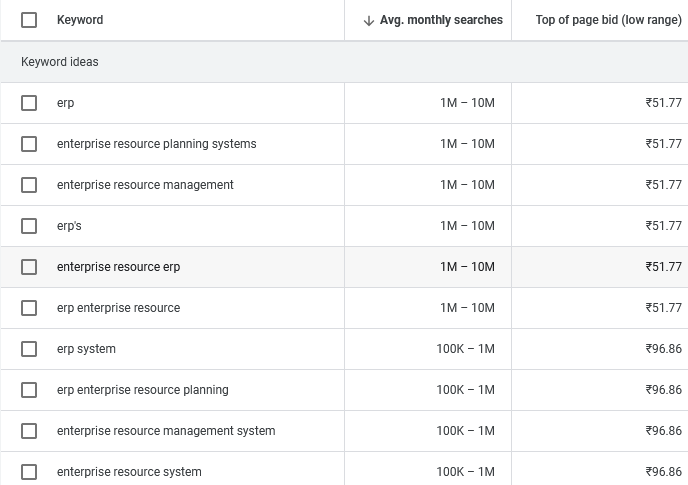Viewport: 688px width, 485px height.
Task: Select checkbox for 'enterprise resource planning systems'
Action: (29, 144)
